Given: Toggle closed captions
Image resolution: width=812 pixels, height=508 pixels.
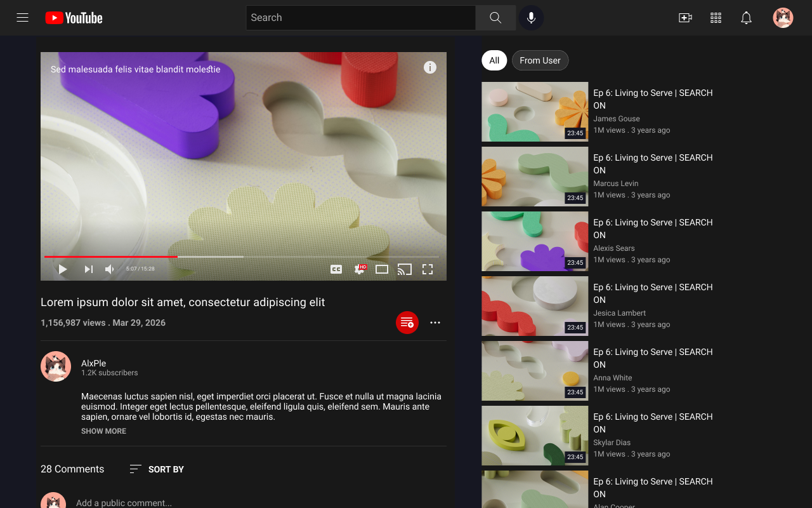Looking at the screenshot, I should pyautogui.click(x=336, y=269).
